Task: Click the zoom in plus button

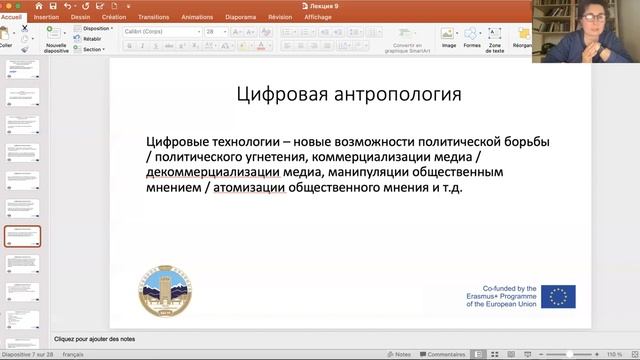Action: [597, 354]
